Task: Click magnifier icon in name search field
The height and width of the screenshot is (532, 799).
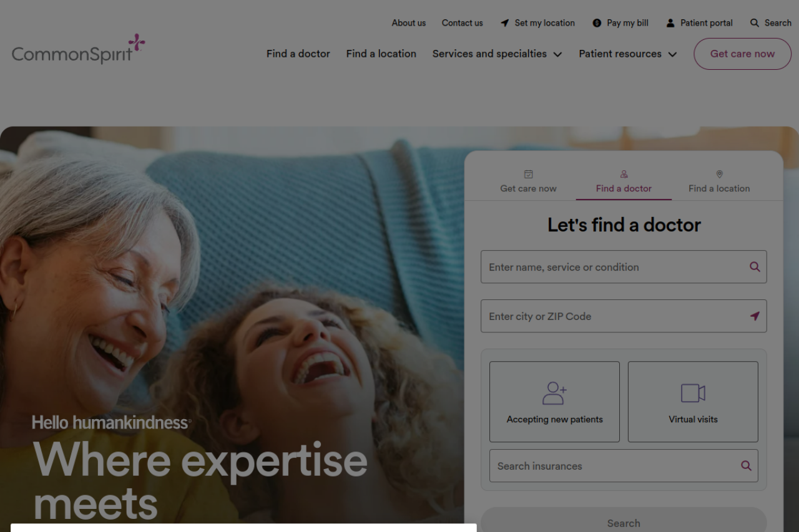Action: point(755,267)
